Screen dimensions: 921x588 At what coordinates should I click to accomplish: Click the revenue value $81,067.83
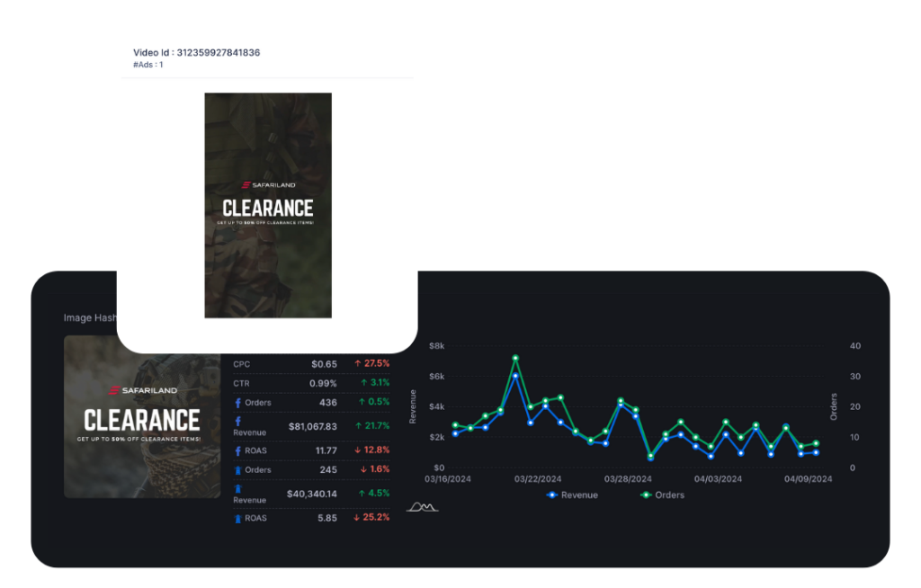[x=312, y=426]
